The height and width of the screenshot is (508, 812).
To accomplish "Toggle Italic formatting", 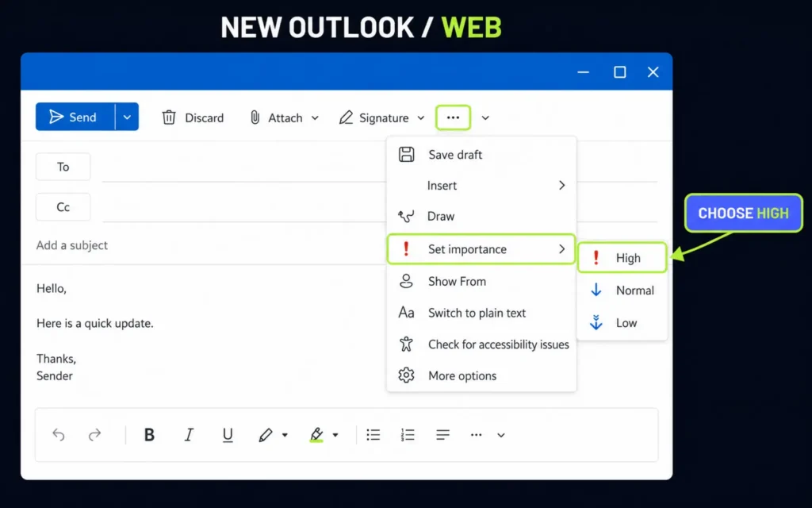I will [189, 435].
